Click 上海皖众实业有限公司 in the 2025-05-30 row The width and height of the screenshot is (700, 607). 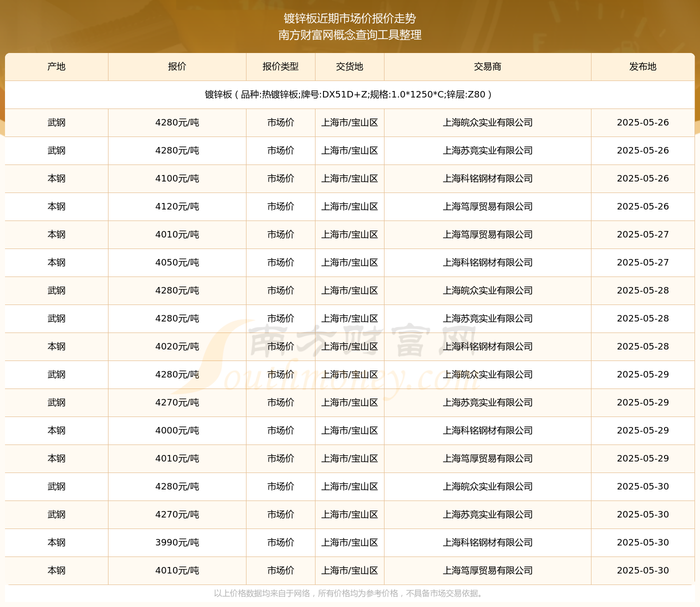(487, 486)
